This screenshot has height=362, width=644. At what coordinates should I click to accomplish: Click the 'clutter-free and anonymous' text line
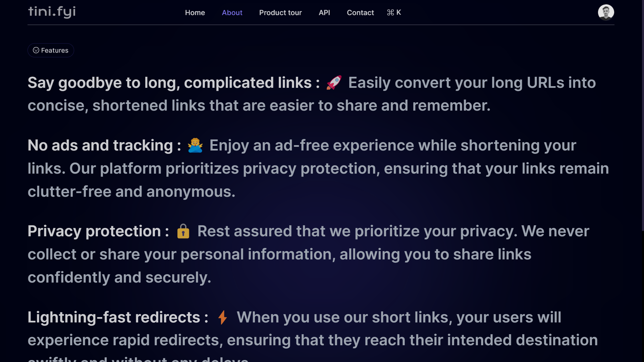coord(131,192)
